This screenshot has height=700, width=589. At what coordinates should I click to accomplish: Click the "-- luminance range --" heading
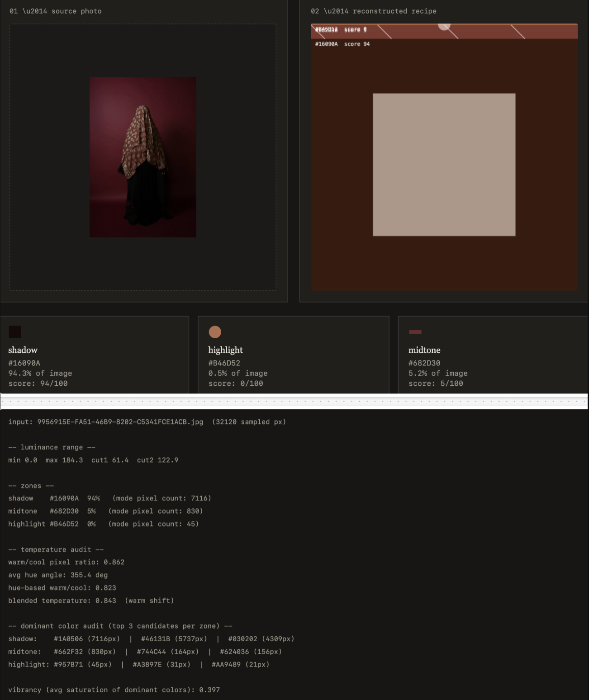click(x=52, y=447)
